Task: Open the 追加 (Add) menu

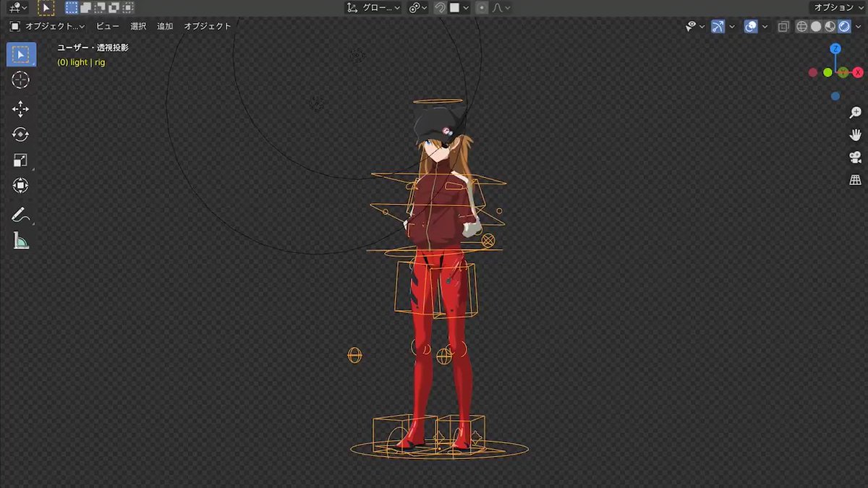Action: [165, 27]
